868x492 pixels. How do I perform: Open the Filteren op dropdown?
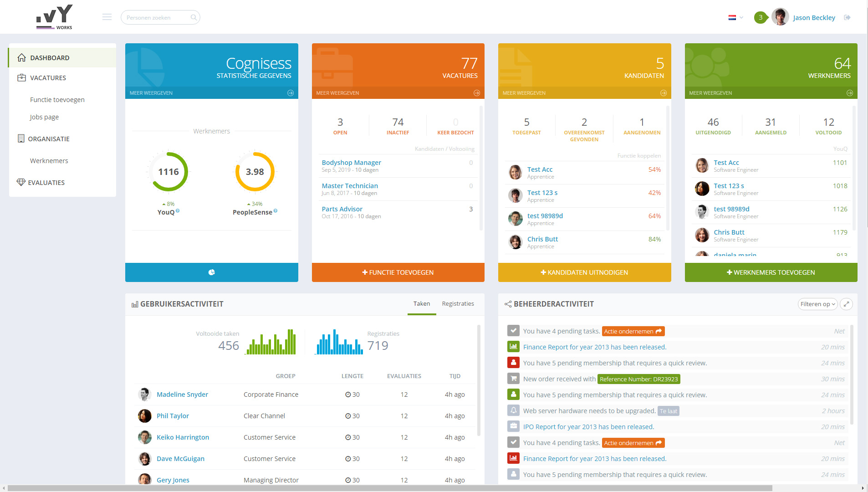tap(817, 304)
